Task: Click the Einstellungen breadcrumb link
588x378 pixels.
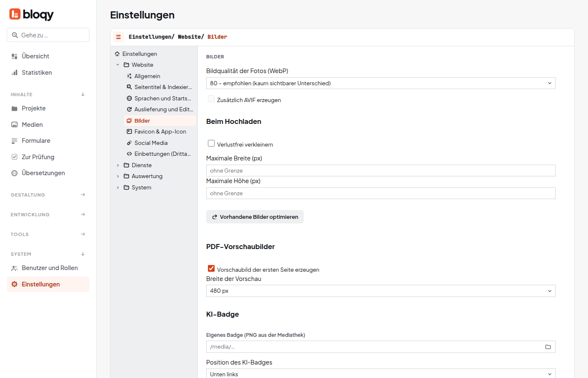Action: tap(150, 37)
